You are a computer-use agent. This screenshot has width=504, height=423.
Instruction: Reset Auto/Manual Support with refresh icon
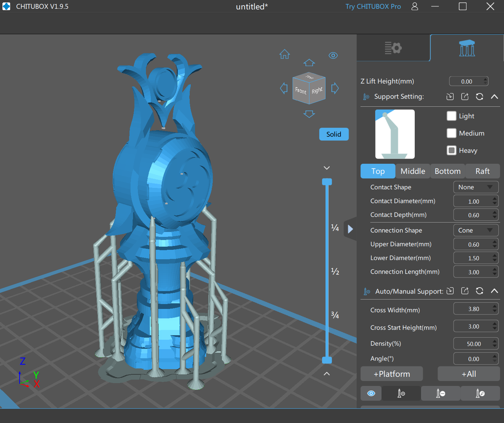[x=479, y=291]
